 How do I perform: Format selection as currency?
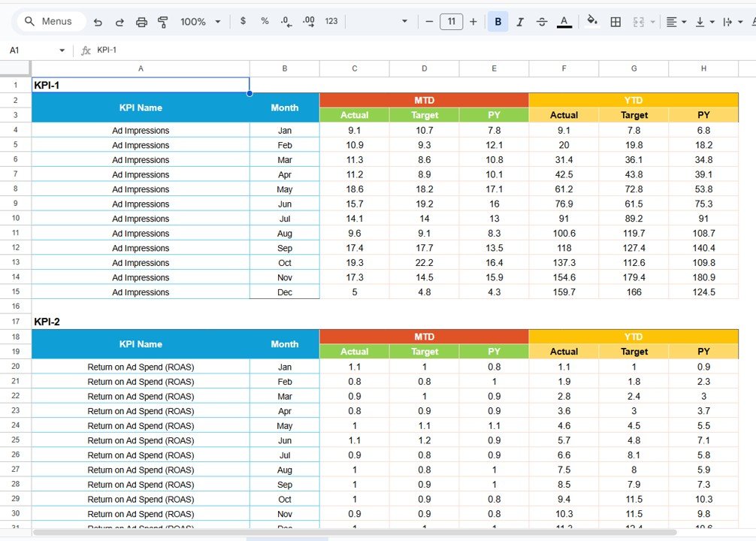point(242,21)
